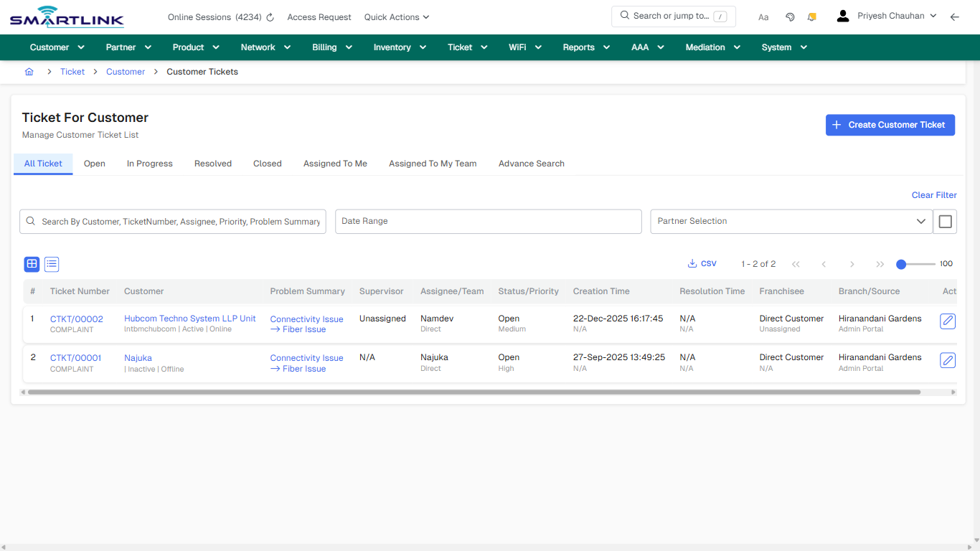Open the Ticket menu dropdown

[467, 47]
